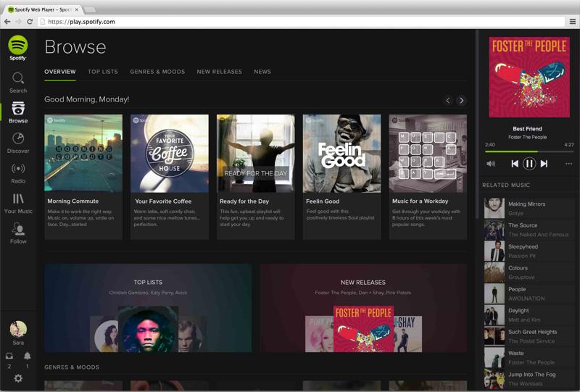Seek in the song progress bar
580x392 pixels.
(529, 151)
